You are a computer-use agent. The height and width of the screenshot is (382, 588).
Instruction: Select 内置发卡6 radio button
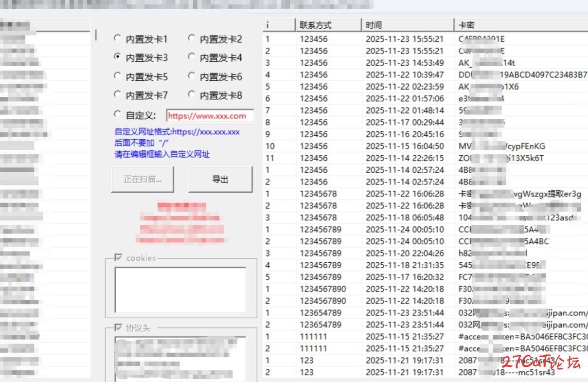[192, 76]
